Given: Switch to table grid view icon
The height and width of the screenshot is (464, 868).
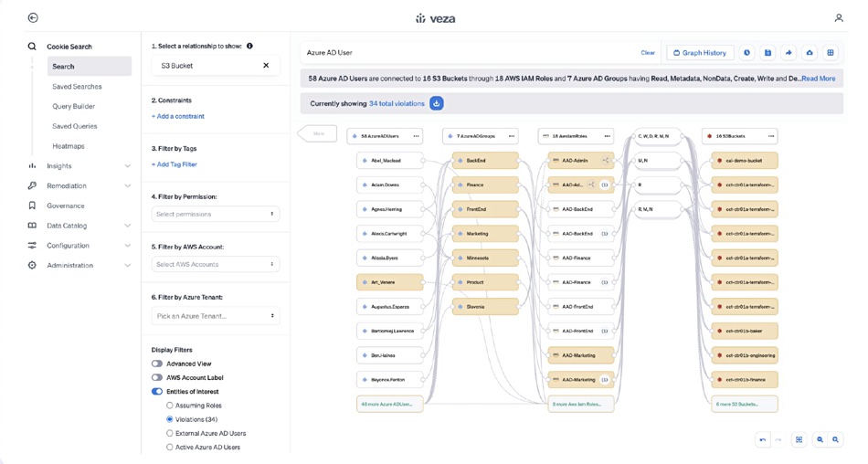Looking at the screenshot, I should (x=831, y=53).
